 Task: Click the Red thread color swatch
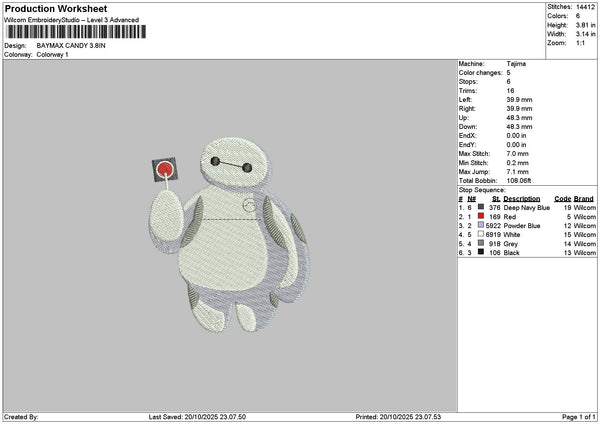[x=481, y=216]
